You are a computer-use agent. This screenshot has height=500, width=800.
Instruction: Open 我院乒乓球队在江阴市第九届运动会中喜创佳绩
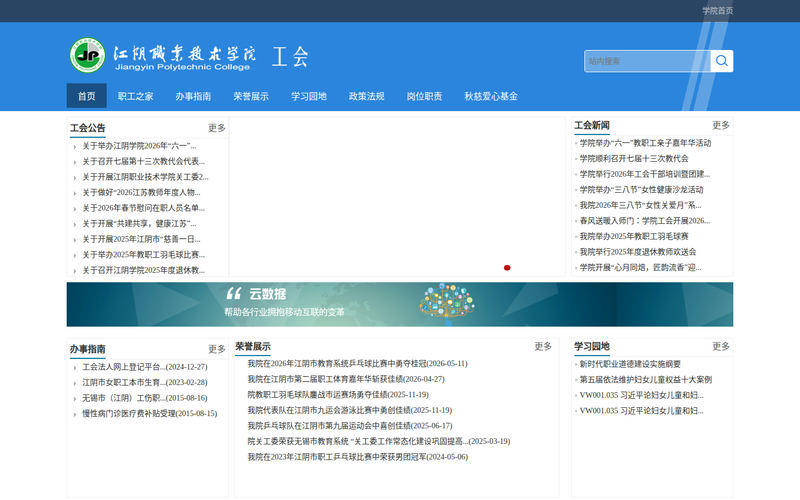click(350, 426)
